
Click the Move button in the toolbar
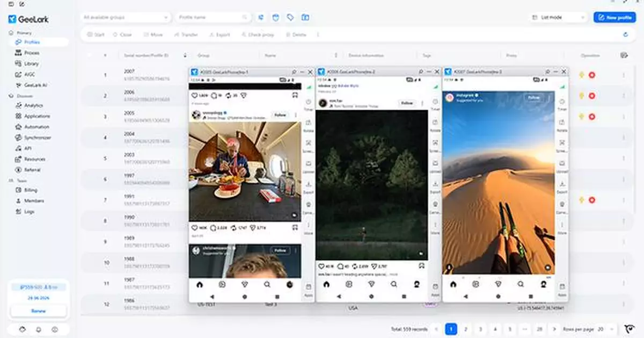(153, 34)
